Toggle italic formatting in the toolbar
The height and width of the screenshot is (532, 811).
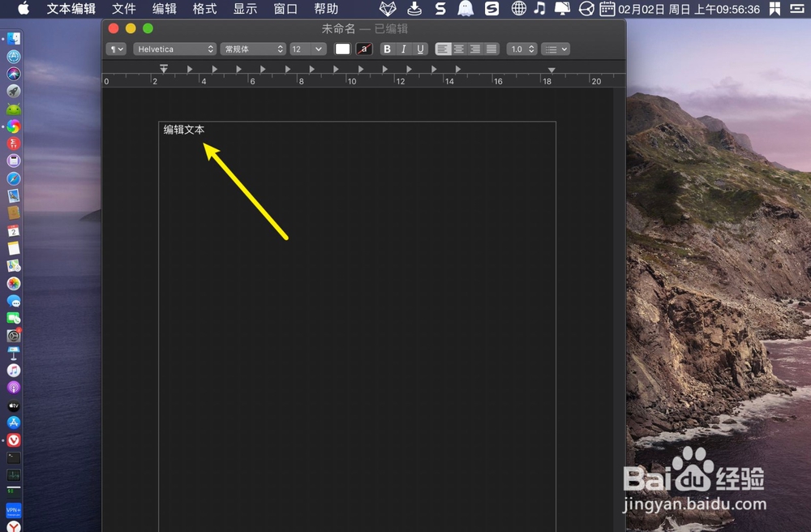pyautogui.click(x=403, y=49)
